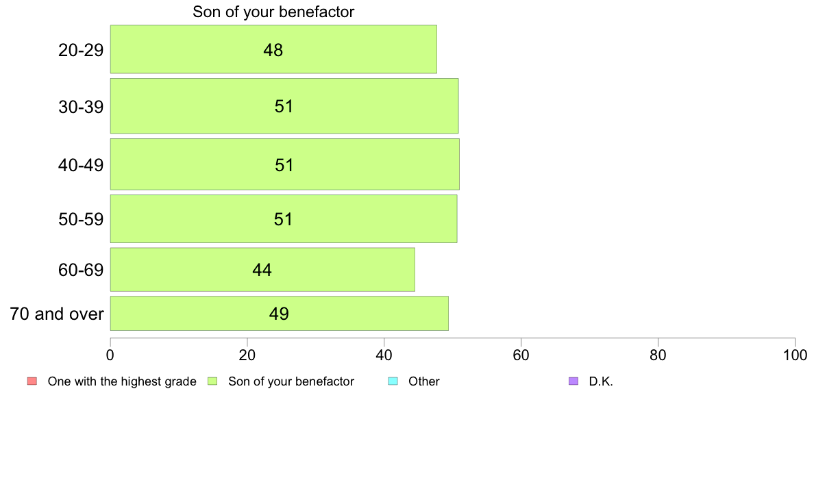Click the purple 'D.K.' legend swatch

click(x=573, y=381)
